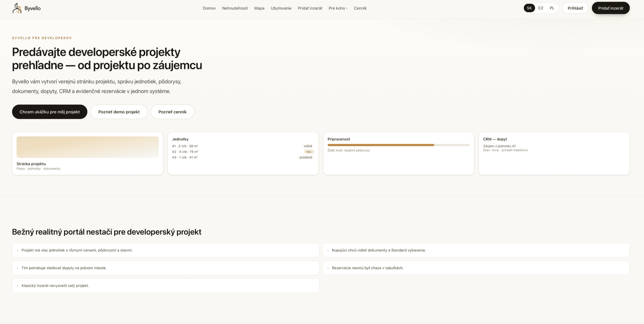This screenshot has height=324, width=644.
Task: Open Pozrieť demo projekt
Action: point(119,112)
